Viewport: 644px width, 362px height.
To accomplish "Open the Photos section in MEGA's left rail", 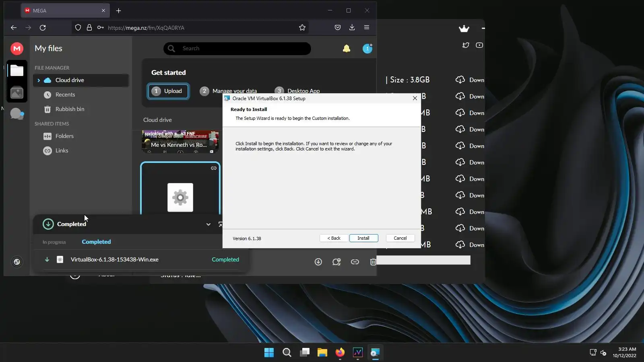I will tap(17, 93).
